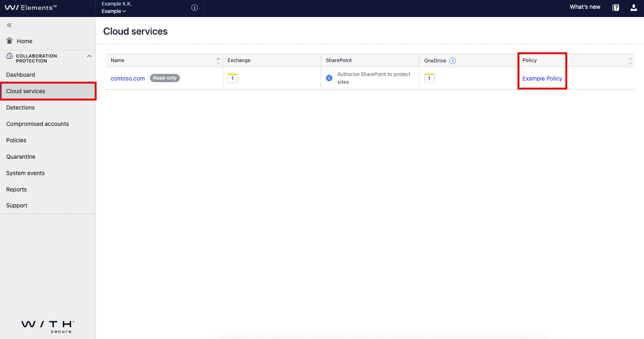Open the contoso.com tenant link
Image resolution: width=644 pixels, height=339 pixels.
pyautogui.click(x=128, y=78)
